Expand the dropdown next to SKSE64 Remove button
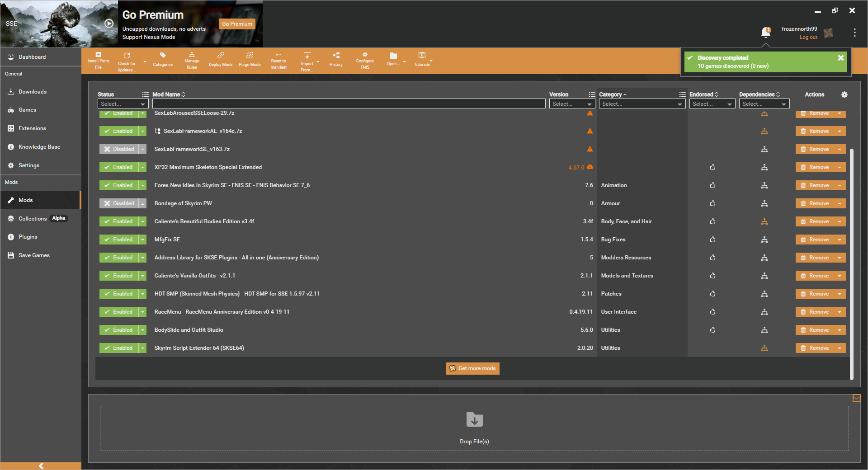Image resolution: width=868 pixels, height=470 pixels. pyautogui.click(x=840, y=348)
